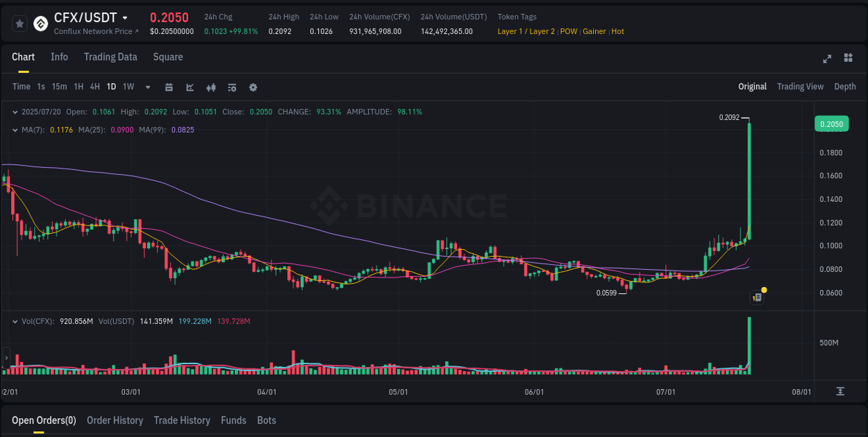Open the grid layout icon
The width and height of the screenshot is (868, 437).
848,59
